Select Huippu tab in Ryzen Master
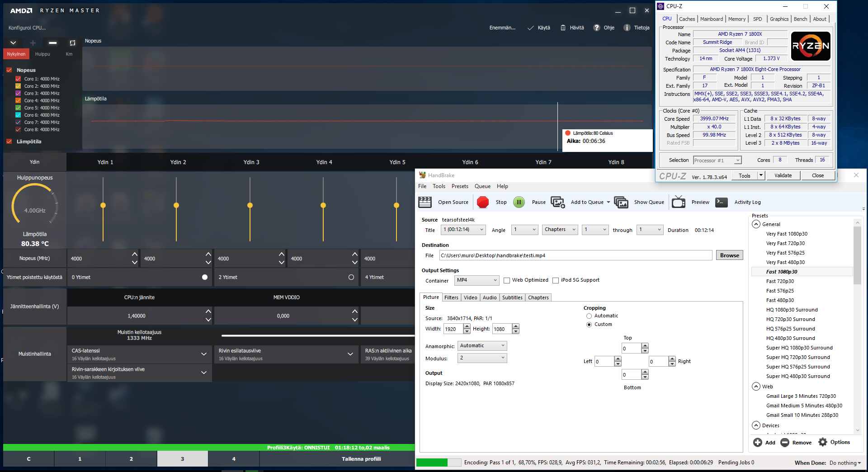This screenshot has width=868, height=472. [42, 54]
